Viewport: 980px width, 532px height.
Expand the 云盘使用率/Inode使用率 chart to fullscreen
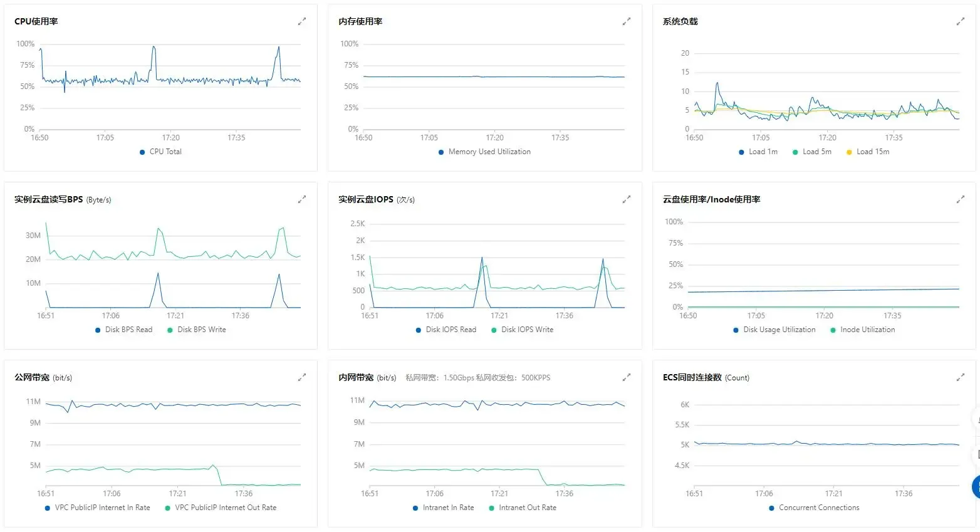[x=960, y=199]
